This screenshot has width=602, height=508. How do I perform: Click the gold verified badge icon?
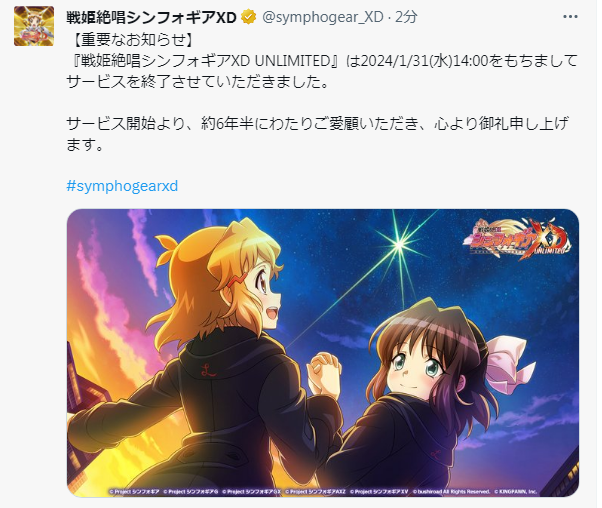tap(248, 17)
